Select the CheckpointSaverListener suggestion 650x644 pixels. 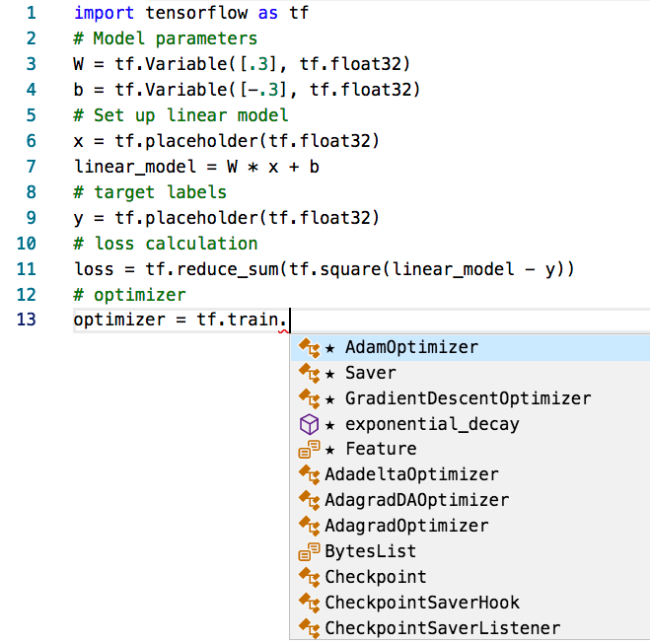470,628
